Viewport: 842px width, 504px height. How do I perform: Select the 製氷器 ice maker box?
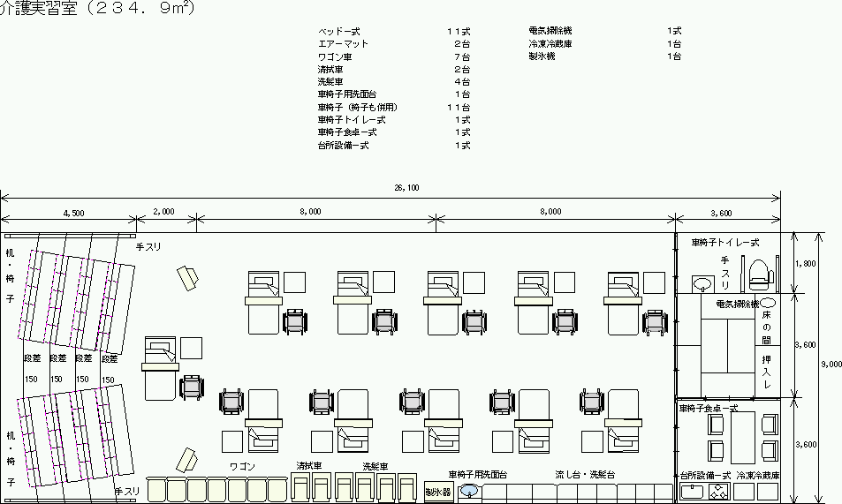click(438, 493)
